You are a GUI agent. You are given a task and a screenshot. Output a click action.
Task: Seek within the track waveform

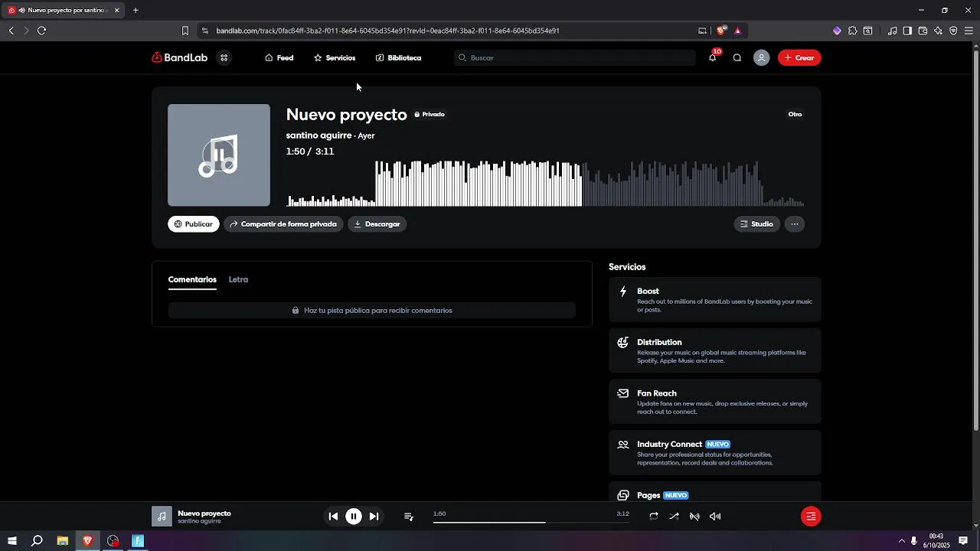click(545, 184)
